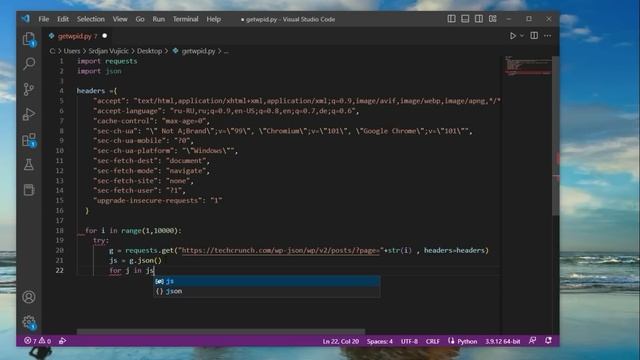Click line number 18 in gutter
640x360 pixels.
pos(60,231)
